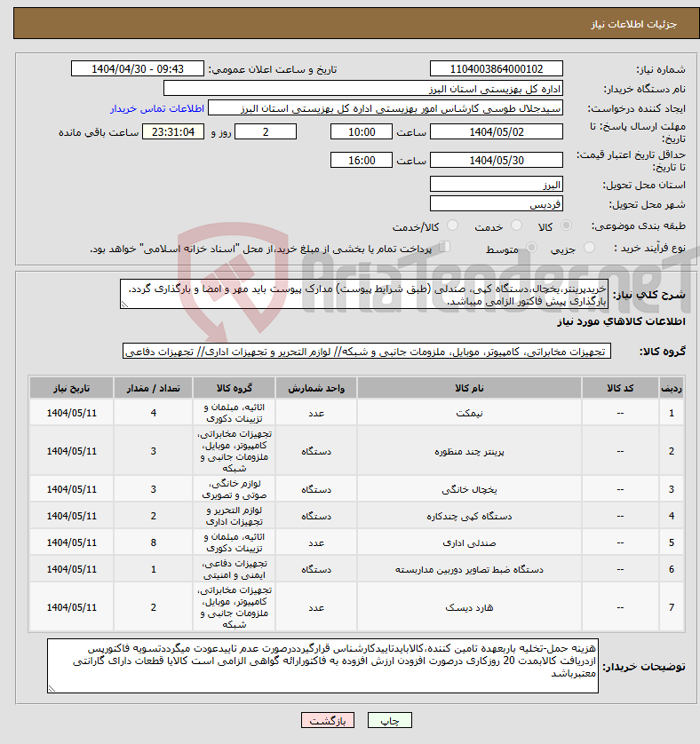Click the announcement date field 1404/04/30 - 09:43
Viewport: 700px width, 744px height.
click(137, 68)
